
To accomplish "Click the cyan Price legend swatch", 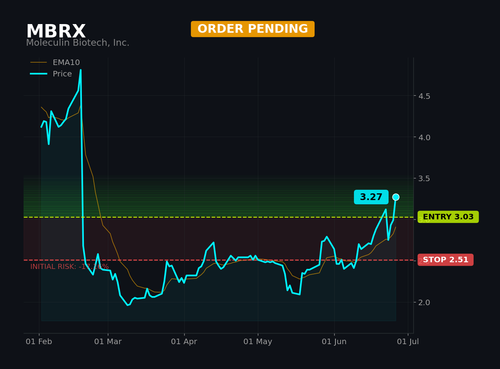I will [38, 74].
